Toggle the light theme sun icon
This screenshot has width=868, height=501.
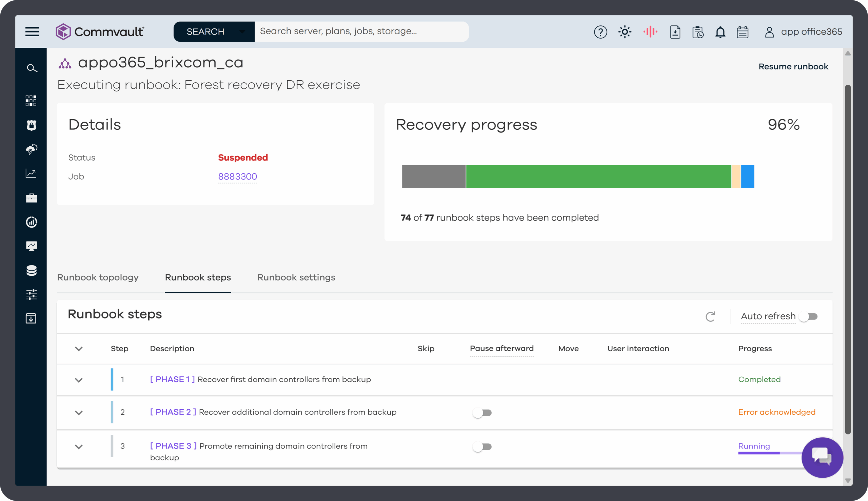pos(625,32)
